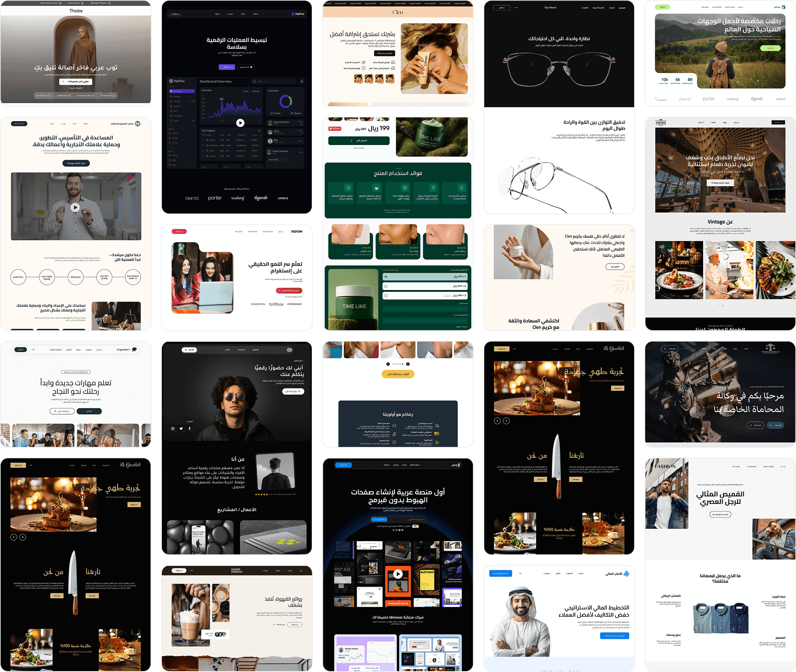Pick the 499 riyal three-jar radio option
Image resolution: width=796 pixels, height=672 pixels.
[386, 296]
